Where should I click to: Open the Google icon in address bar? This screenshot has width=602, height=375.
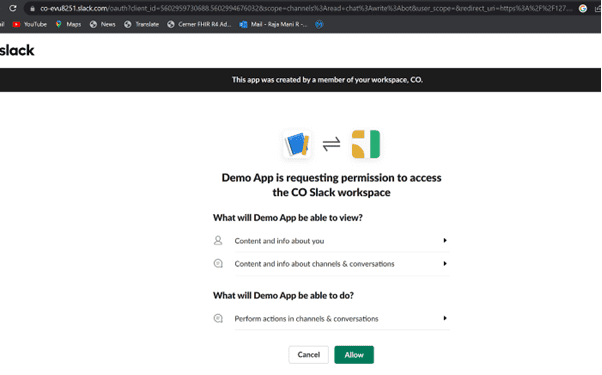click(x=582, y=8)
